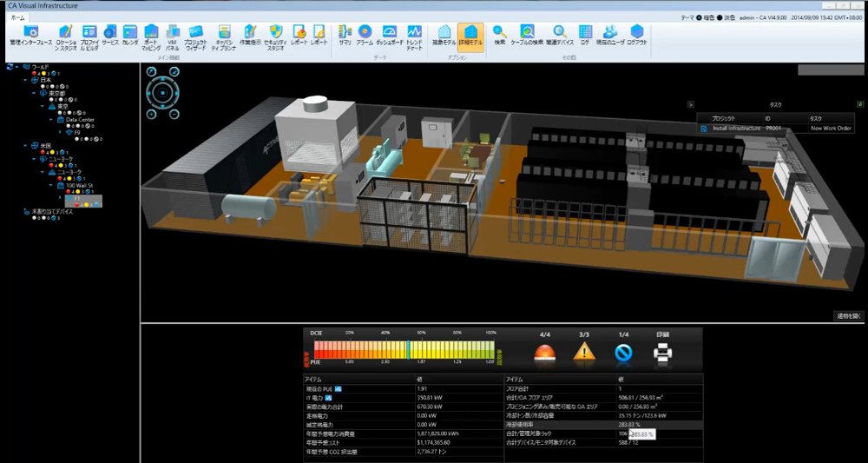The height and width of the screenshot is (463, 868).
Task: Open the chart icon next to IT 電力
Action: (328, 398)
